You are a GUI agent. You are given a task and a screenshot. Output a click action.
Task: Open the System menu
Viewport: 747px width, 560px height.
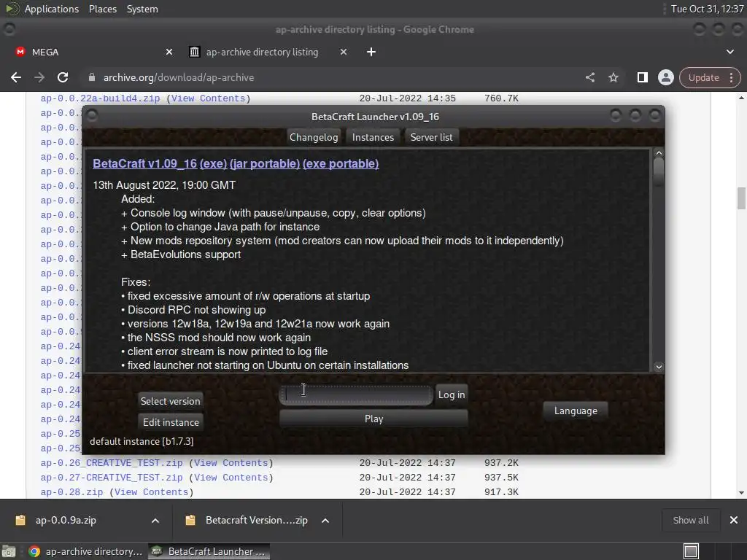tap(142, 9)
